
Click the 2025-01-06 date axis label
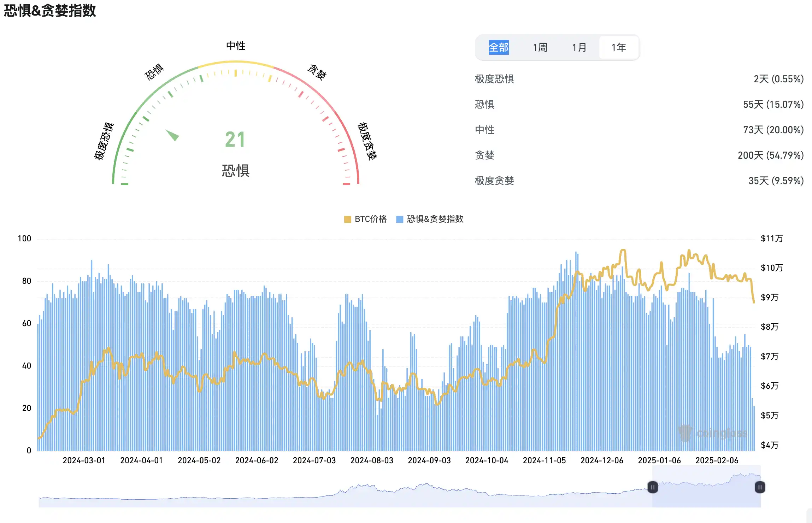click(659, 460)
